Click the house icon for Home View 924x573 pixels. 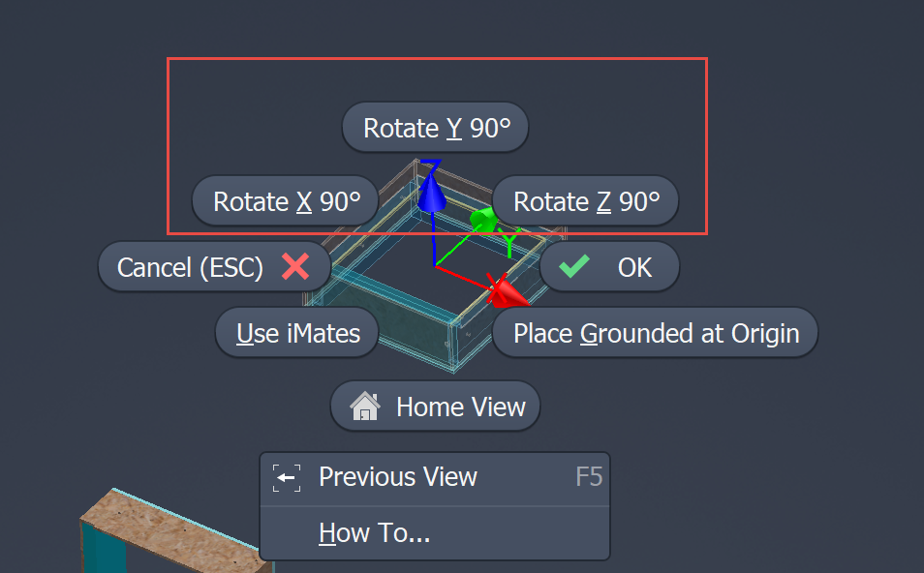pos(364,407)
